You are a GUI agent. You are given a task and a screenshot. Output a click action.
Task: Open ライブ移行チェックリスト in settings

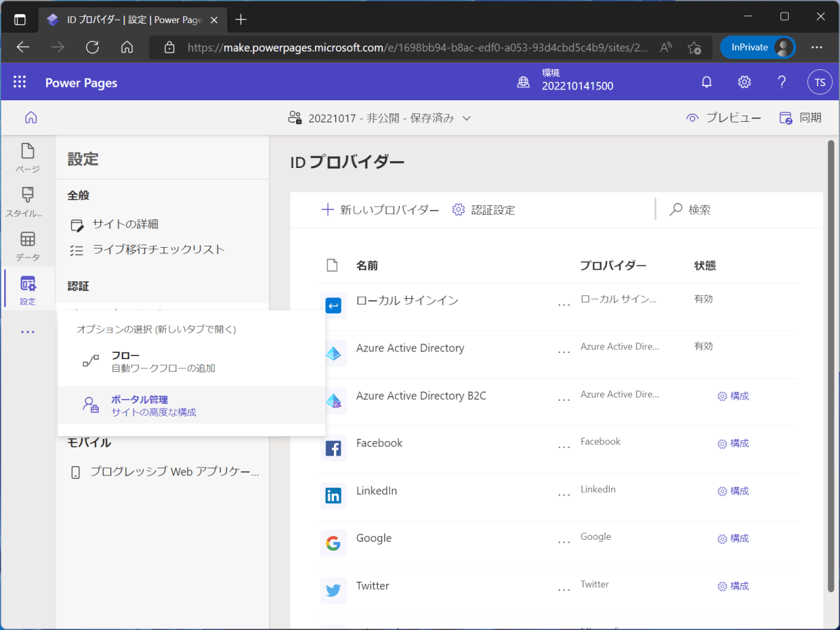coord(147,249)
